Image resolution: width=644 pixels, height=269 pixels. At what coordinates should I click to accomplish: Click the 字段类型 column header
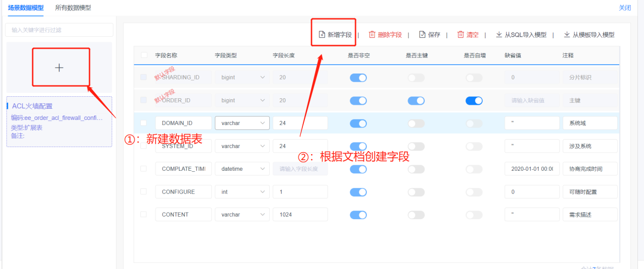[226, 55]
